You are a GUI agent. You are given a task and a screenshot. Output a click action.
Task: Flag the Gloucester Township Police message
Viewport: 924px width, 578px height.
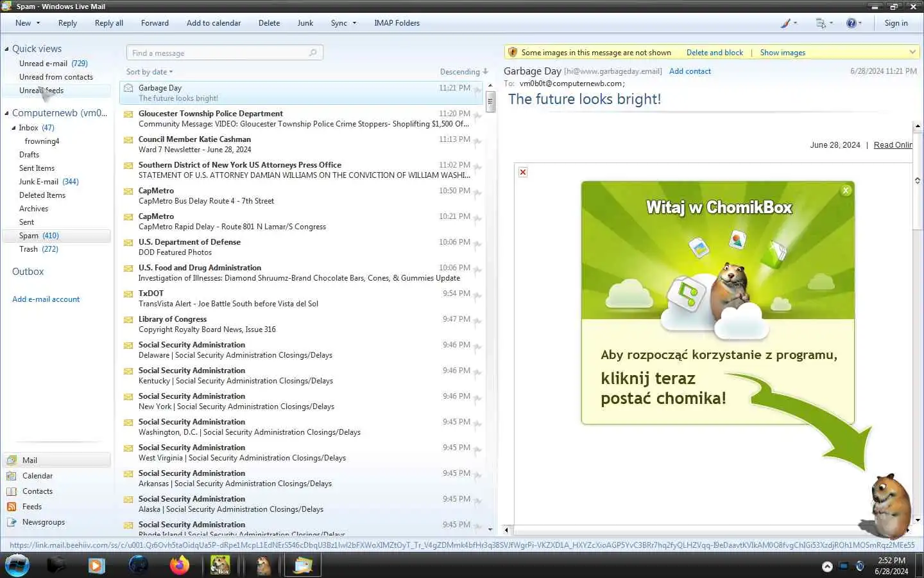point(477,116)
